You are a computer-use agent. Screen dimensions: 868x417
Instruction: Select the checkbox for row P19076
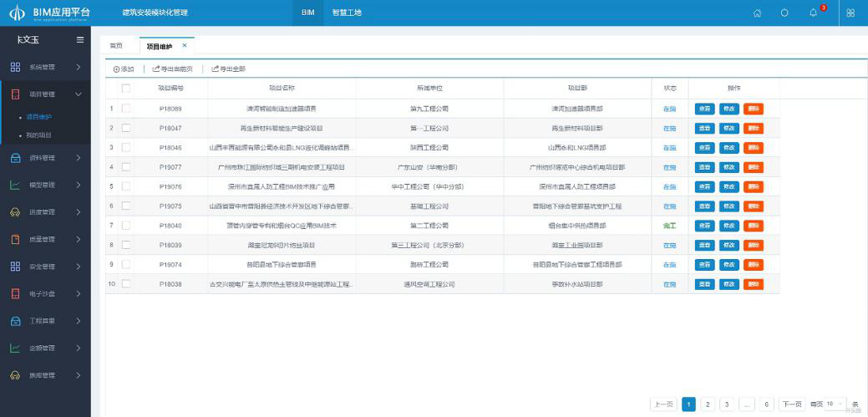(x=126, y=186)
